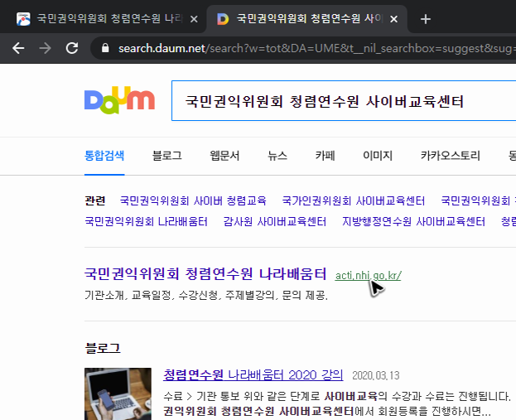Screen dimensions: 516x420
Task: Select the 통합검색 tab
Action: tap(104, 156)
